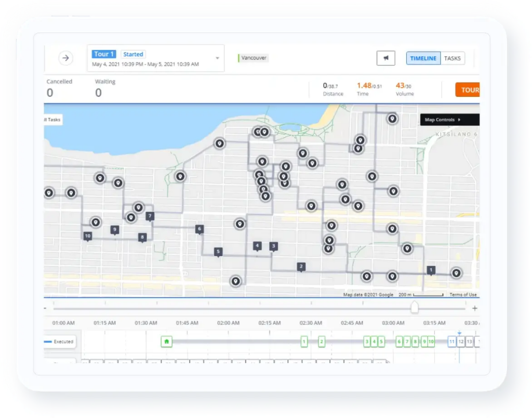This screenshot has width=532, height=418.
Task: Open the Terms of Use link
Action: (462, 294)
